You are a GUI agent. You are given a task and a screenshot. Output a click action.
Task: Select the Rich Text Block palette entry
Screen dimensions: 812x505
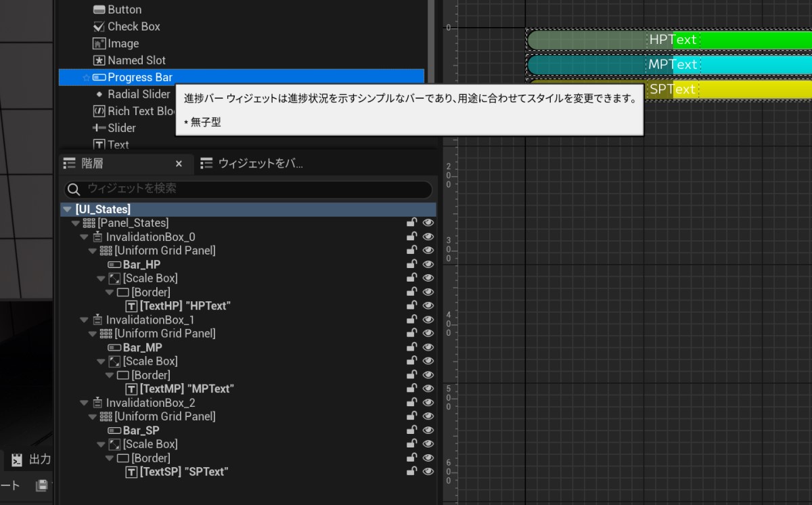134,111
